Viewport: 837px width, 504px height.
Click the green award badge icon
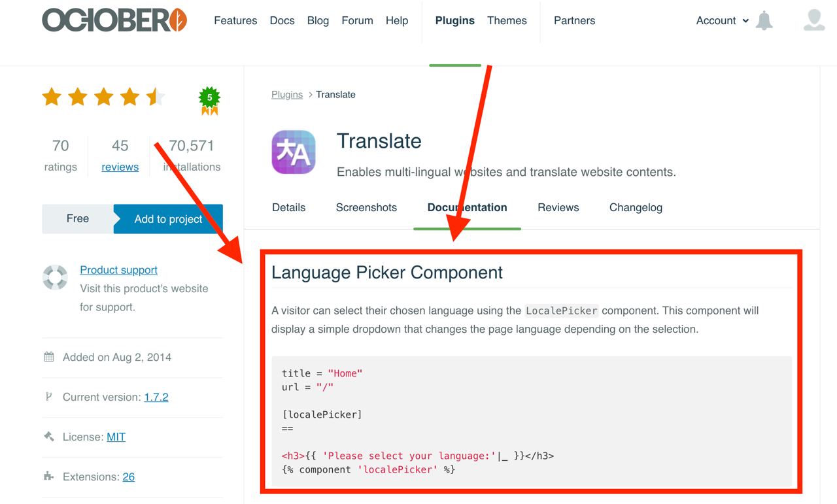(209, 101)
